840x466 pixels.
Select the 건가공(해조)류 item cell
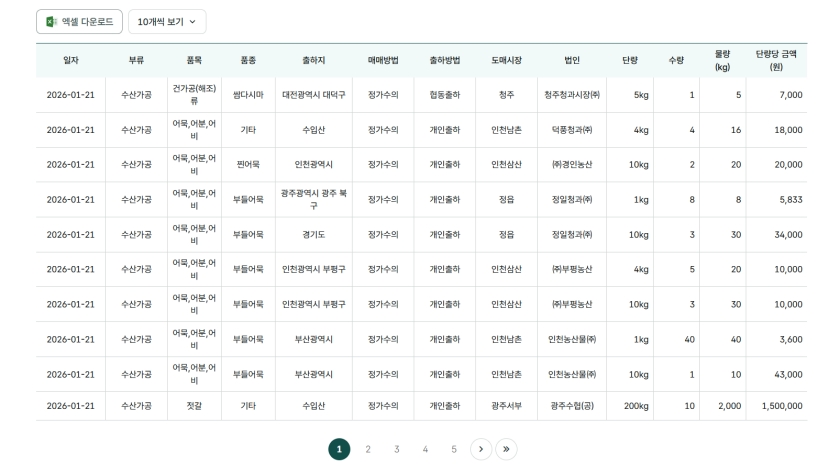tap(194, 95)
